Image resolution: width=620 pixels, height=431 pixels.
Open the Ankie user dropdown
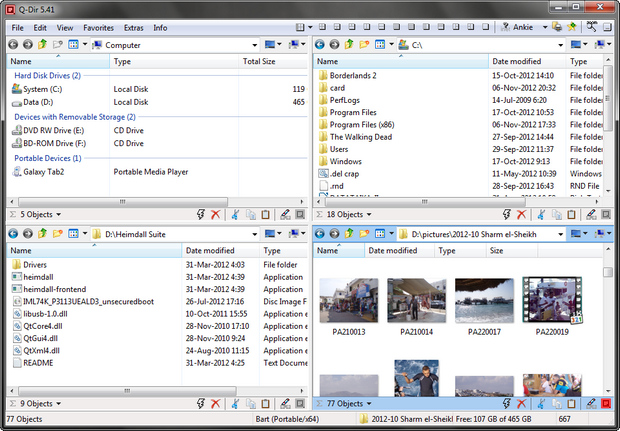(544, 27)
